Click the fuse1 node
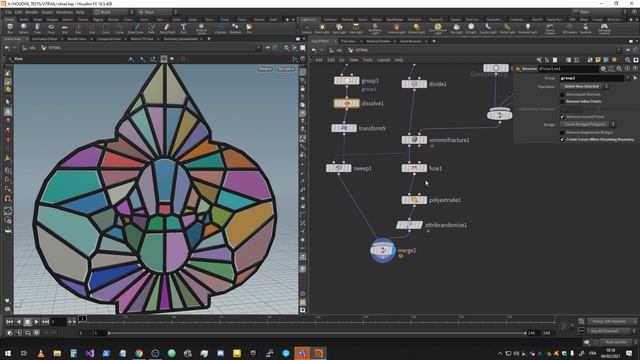 [414, 168]
